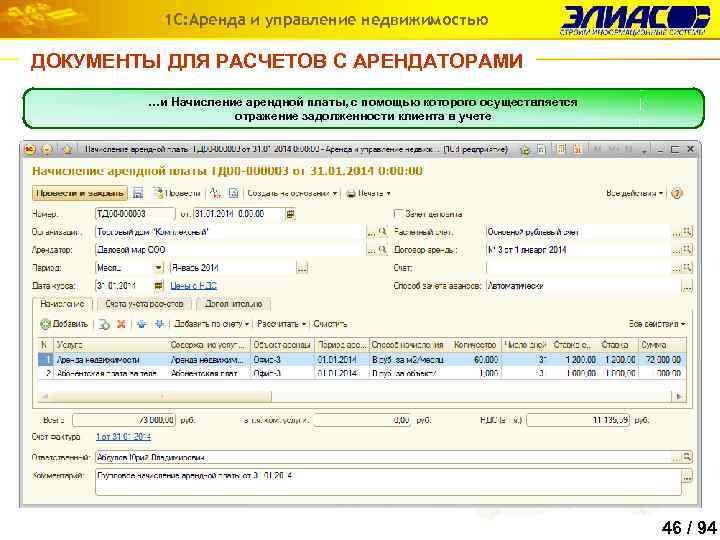The width and height of the screenshot is (720, 540).
Task: Click the 'Сумма' column header
Action: (x=662, y=344)
